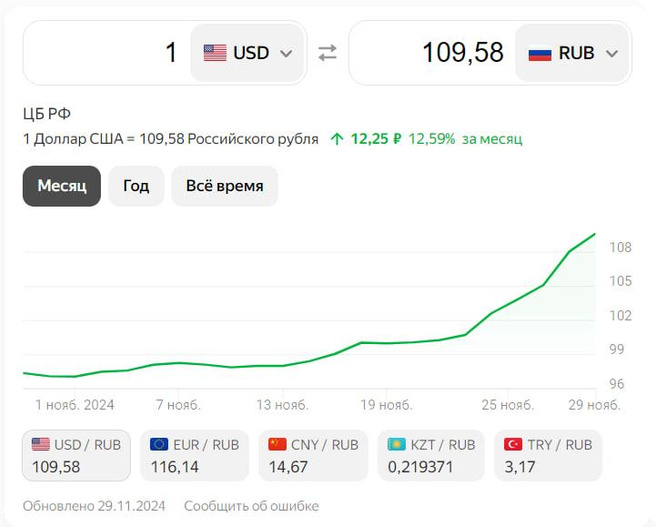656x527 pixels.
Task: Click the Chinese flag in CNY / RUB chip
Action: click(277, 444)
